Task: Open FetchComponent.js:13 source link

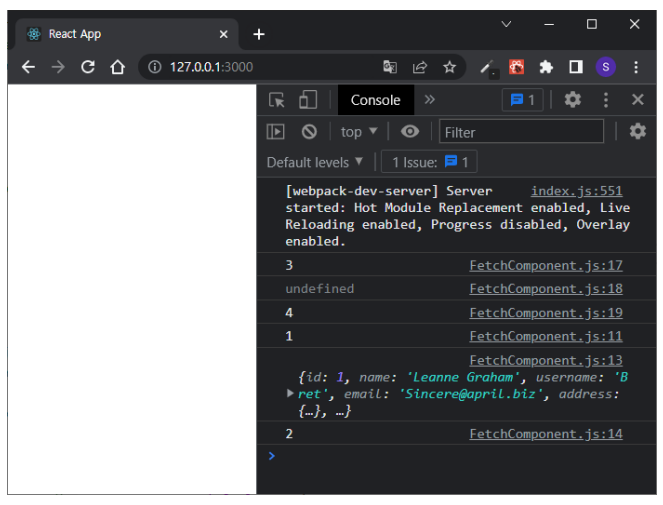Action: [x=546, y=360]
